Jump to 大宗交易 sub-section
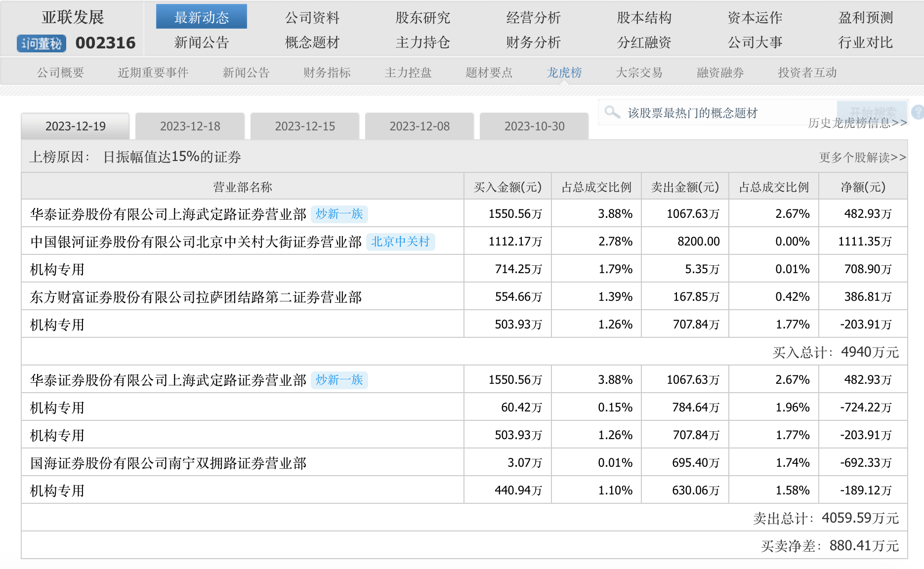 pos(638,73)
